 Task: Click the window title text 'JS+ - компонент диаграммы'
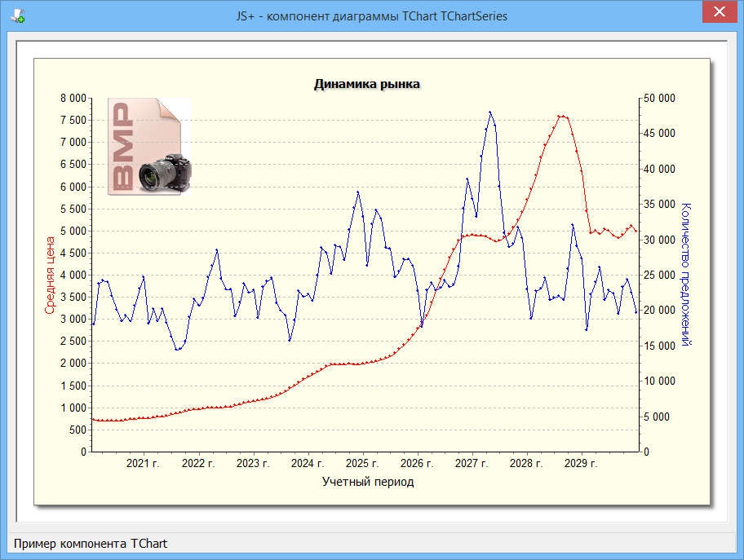(372, 15)
